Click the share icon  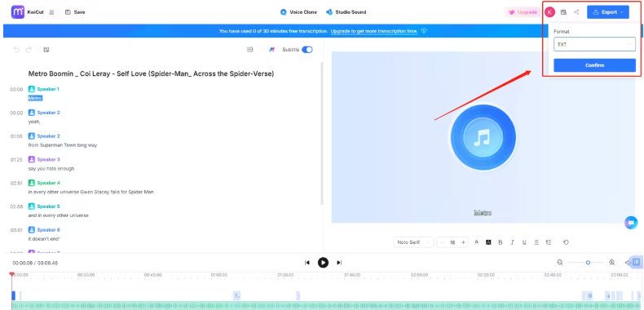[x=576, y=12]
